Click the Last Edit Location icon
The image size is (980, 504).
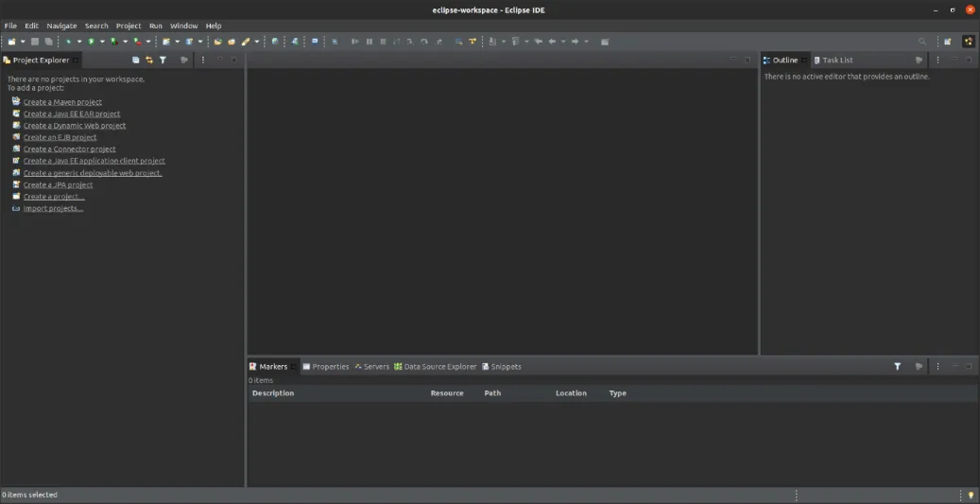tap(538, 42)
